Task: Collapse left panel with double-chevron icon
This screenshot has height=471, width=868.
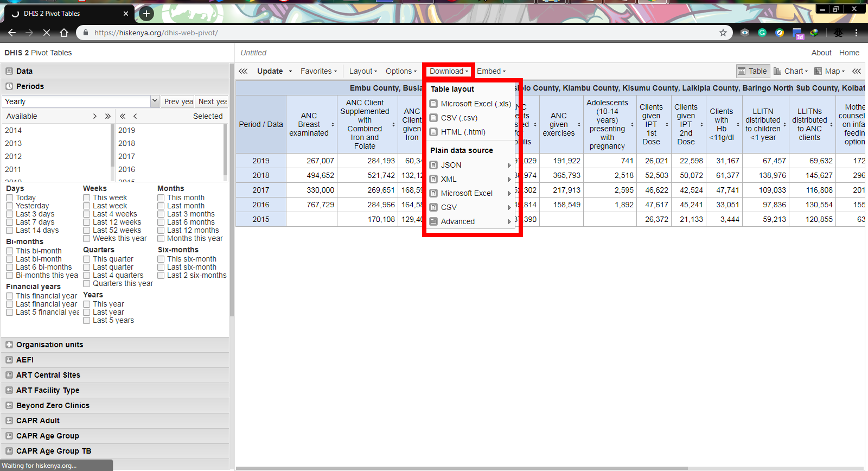Action: point(243,71)
